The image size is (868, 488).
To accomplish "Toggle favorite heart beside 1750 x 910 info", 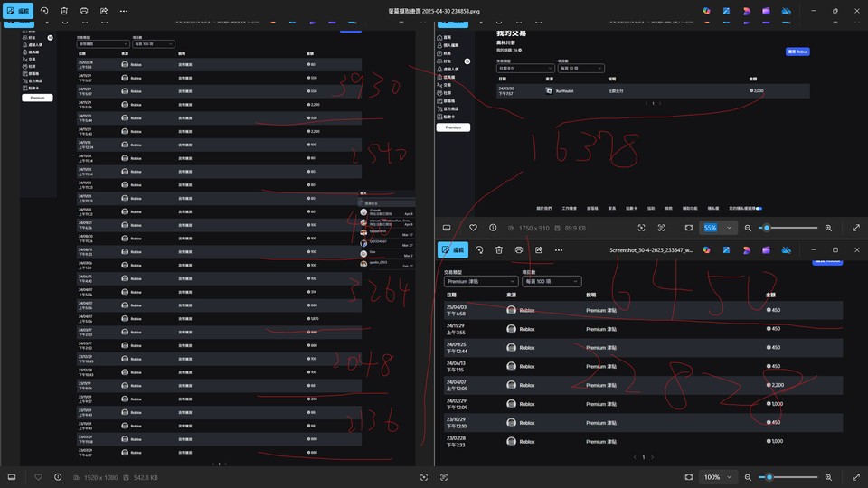I will click(473, 228).
